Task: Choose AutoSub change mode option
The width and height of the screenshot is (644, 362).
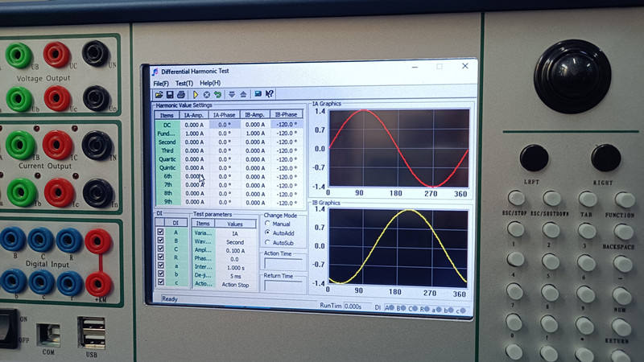Action: [268, 241]
